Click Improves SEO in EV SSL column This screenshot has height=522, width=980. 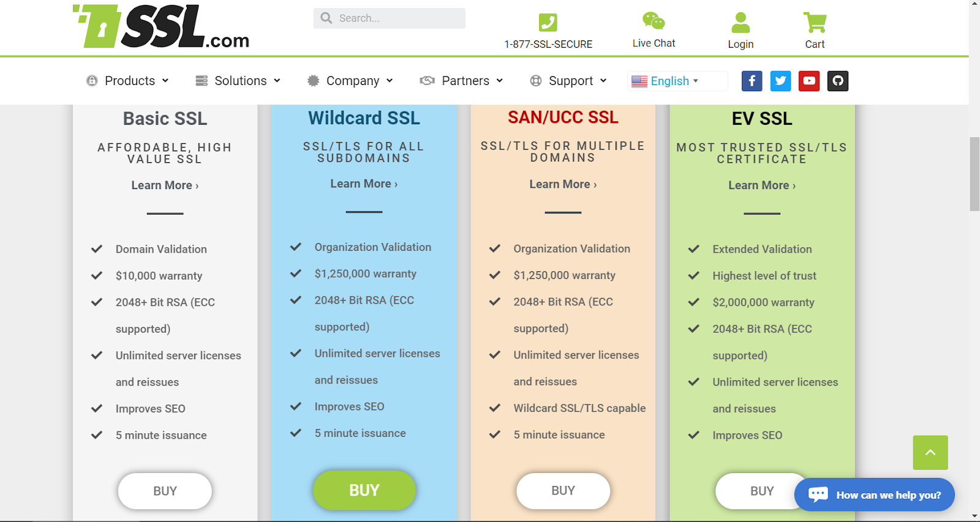click(x=747, y=435)
